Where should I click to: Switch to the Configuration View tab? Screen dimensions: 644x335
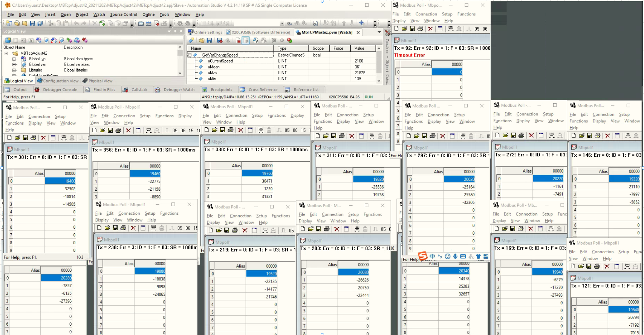(58, 81)
